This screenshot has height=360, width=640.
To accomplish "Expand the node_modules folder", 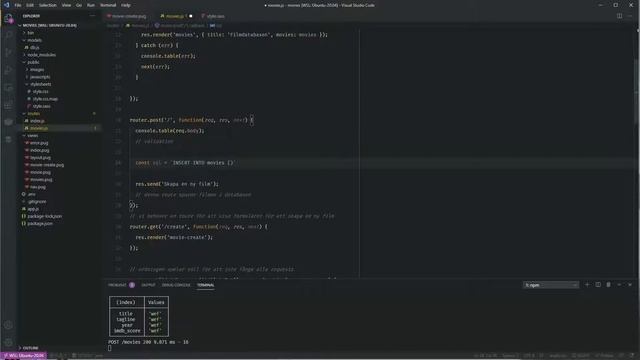I will click(x=42, y=55).
